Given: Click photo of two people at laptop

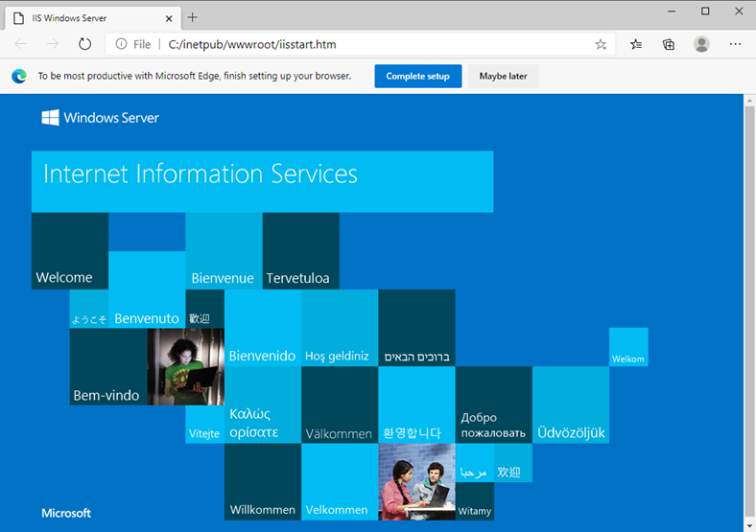Looking at the screenshot, I should 417,482.
